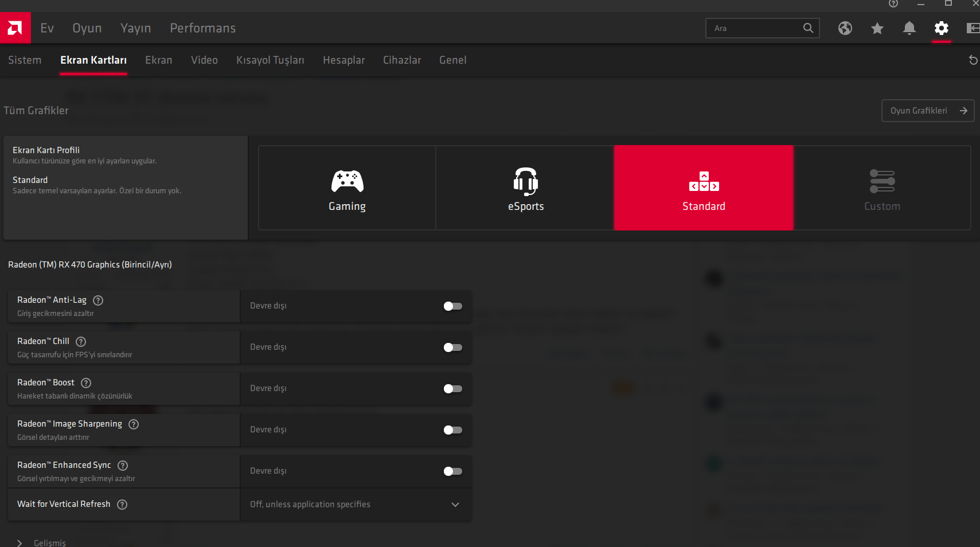Show help for Radeon Image Sharpening
Viewport: 980px width, 547px height.
point(134,424)
